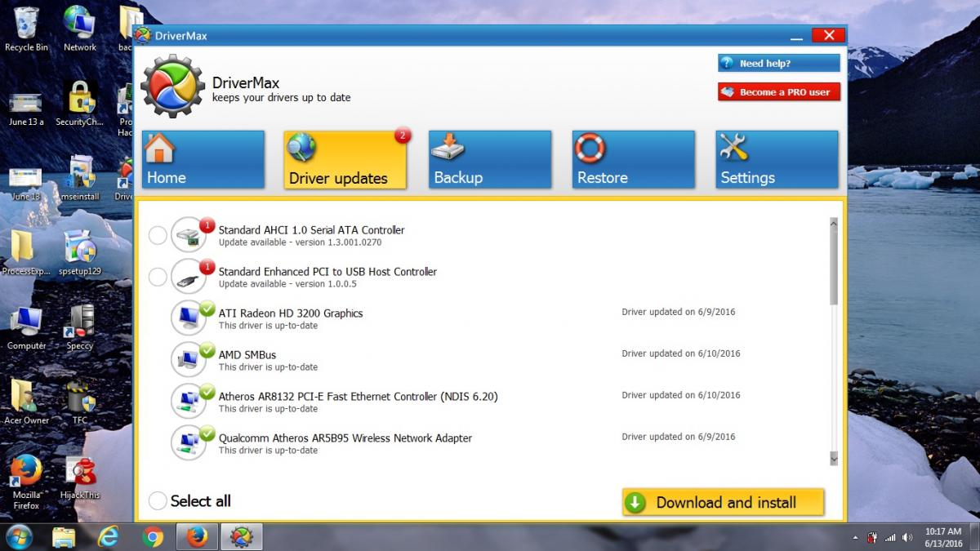Screen dimensions: 980x551
Task: Click 'Update available - version 1.0.0.5' text
Action: [287, 284]
